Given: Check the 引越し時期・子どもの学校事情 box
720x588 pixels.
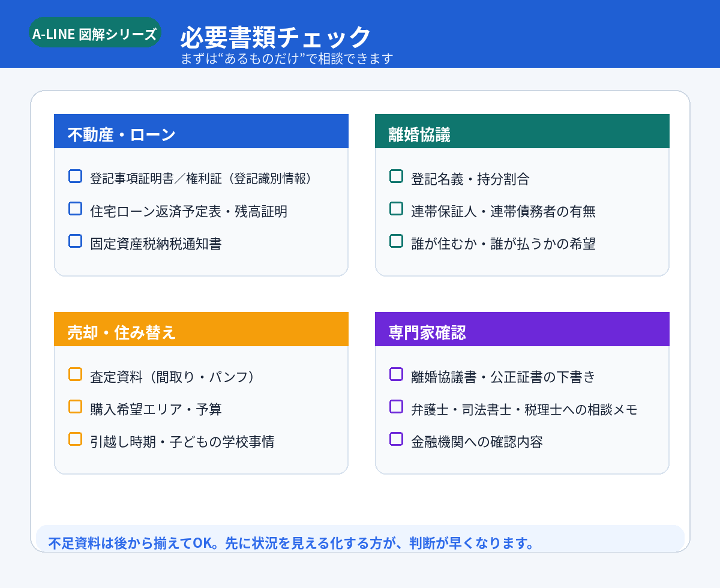Looking at the screenshot, I should [75, 439].
